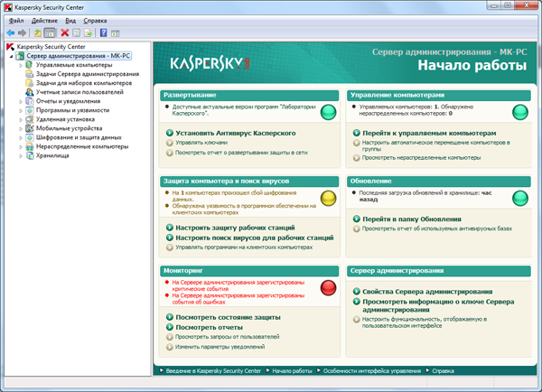
Task: Select Kaspersky Security Center root tree item
Action: (51, 47)
